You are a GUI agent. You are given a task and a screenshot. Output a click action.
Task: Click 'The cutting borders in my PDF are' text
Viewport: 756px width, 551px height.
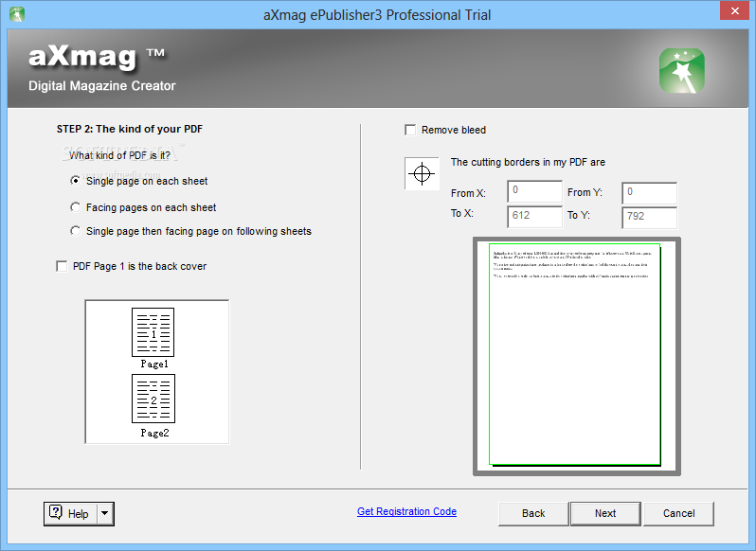pos(528,162)
